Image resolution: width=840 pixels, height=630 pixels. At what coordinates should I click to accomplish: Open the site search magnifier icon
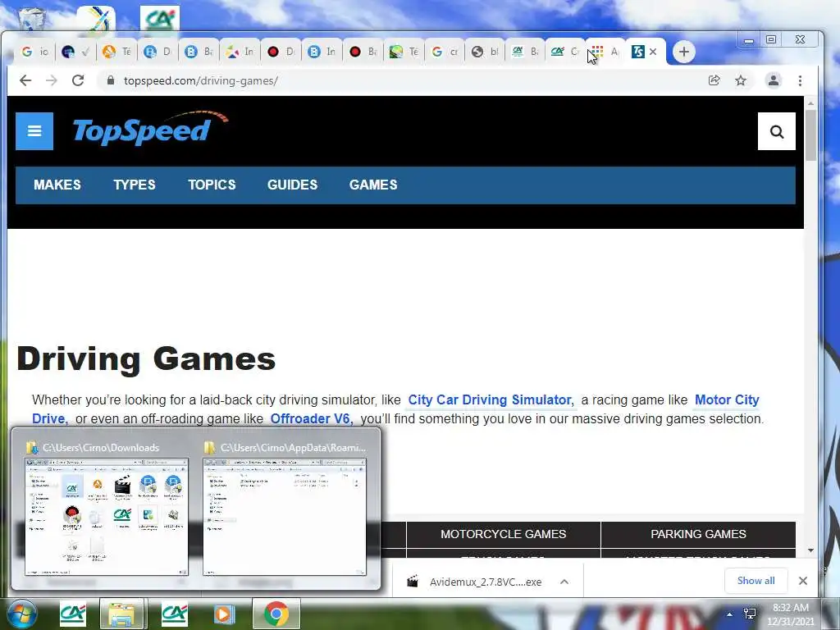[776, 131]
